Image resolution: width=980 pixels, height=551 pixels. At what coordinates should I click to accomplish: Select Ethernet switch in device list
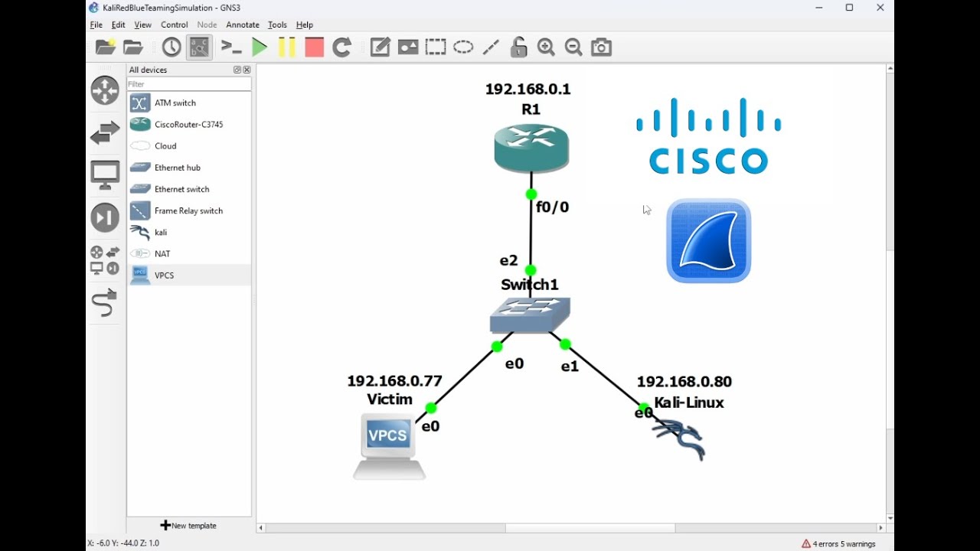click(189, 188)
